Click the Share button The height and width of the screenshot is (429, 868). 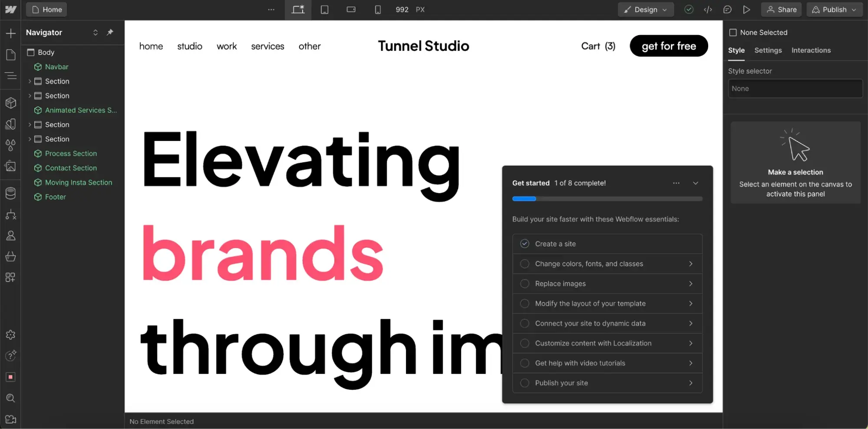pos(781,10)
